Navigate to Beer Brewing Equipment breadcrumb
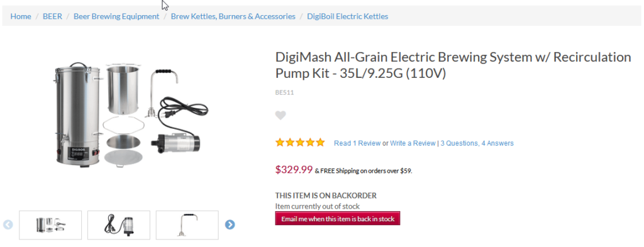 pyautogui.click(x=116, y=16)
